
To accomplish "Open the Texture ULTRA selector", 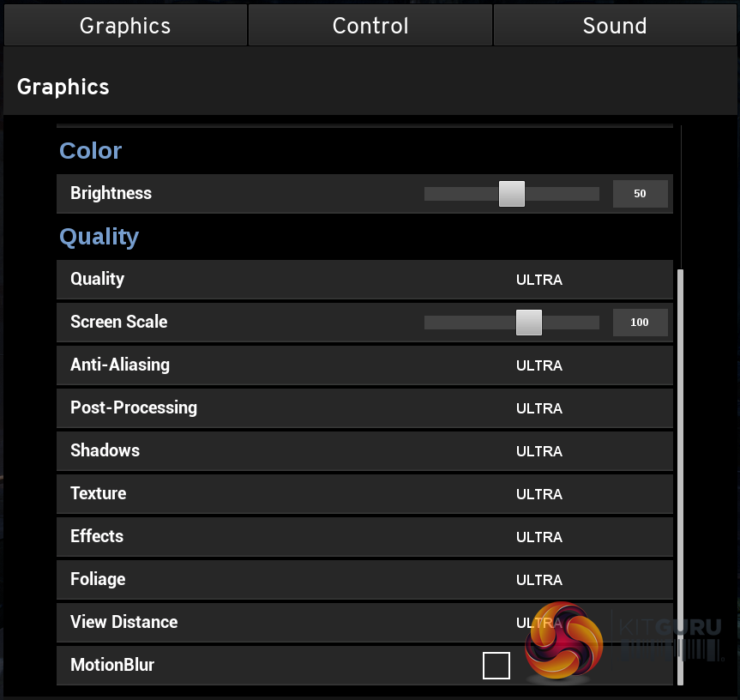I will (x=539, y=494).
